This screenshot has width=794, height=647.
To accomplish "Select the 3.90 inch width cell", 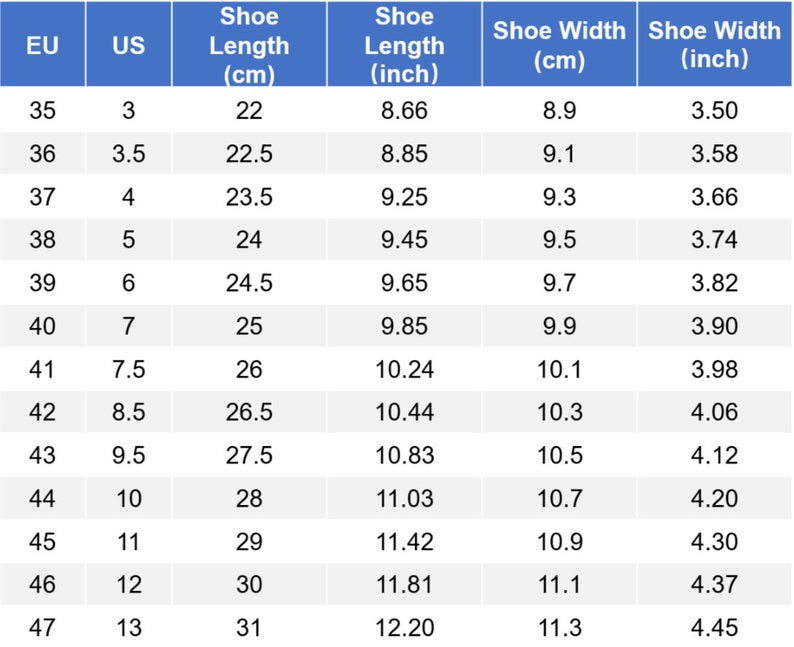I will tap(714, 326).
